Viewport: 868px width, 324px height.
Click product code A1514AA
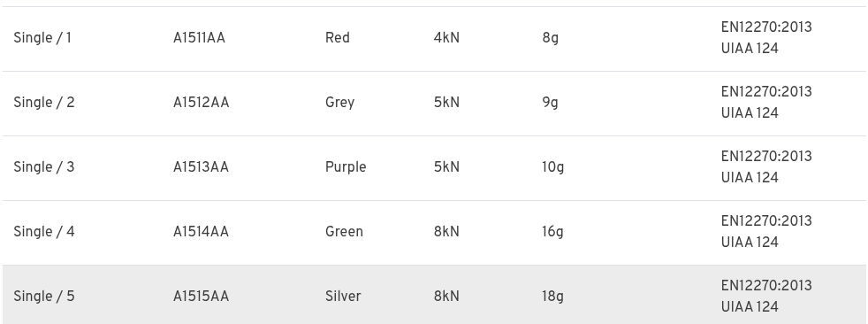[x=201, y=232]
